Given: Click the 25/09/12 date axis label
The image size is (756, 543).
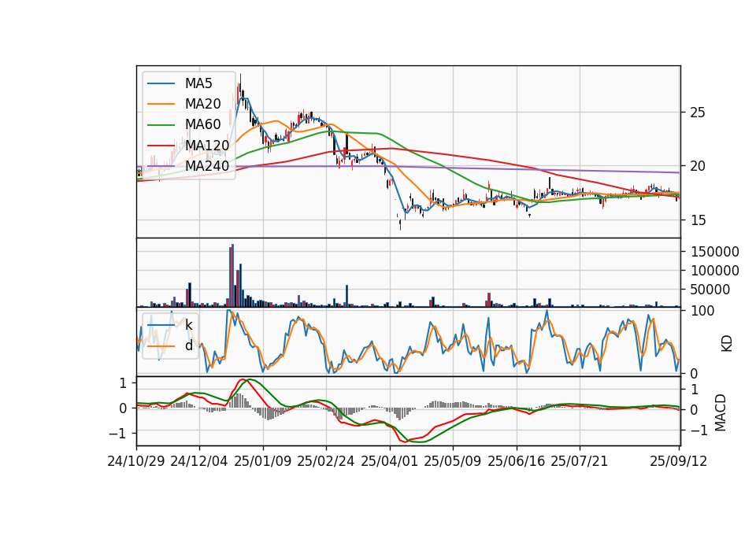Looking at the screenshot, I should pos(678,461).
